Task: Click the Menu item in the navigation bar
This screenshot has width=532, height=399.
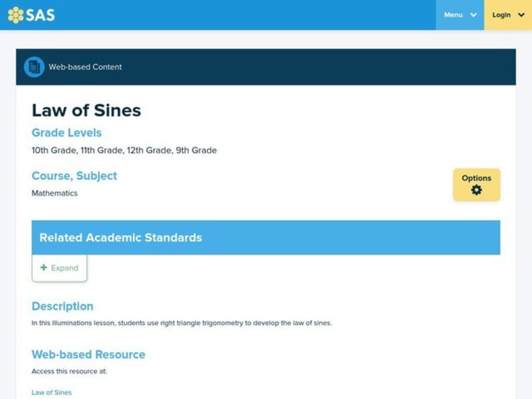Action: click(453, 15)
